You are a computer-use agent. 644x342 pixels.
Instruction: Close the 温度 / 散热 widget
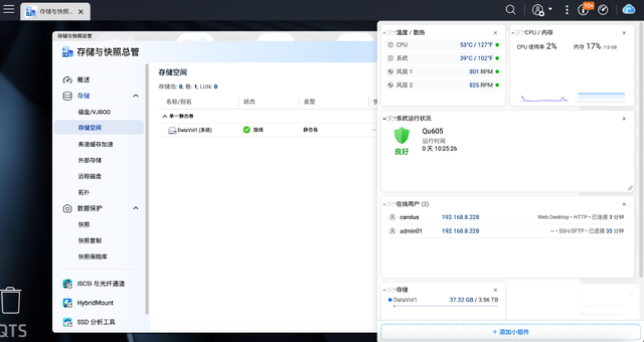click(496, 33)
